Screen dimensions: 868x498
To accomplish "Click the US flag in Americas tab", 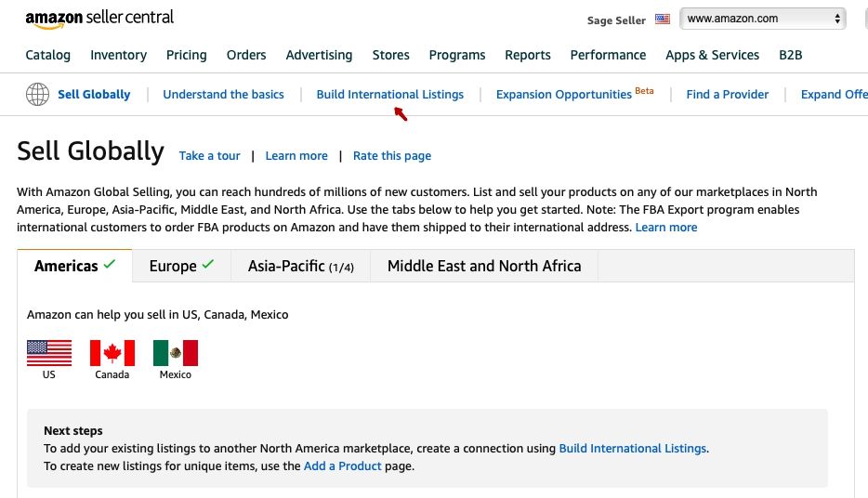I will [x=49, y=353].
